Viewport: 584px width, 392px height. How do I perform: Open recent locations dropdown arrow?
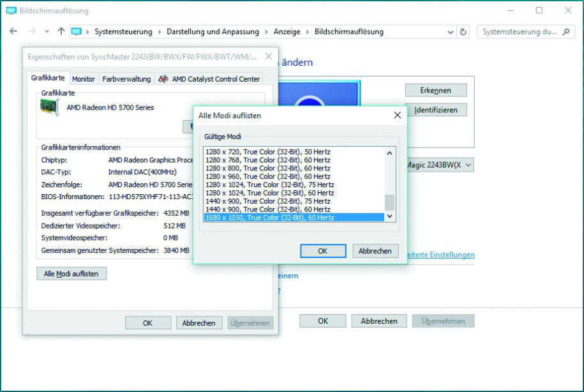tap(47, 31)
